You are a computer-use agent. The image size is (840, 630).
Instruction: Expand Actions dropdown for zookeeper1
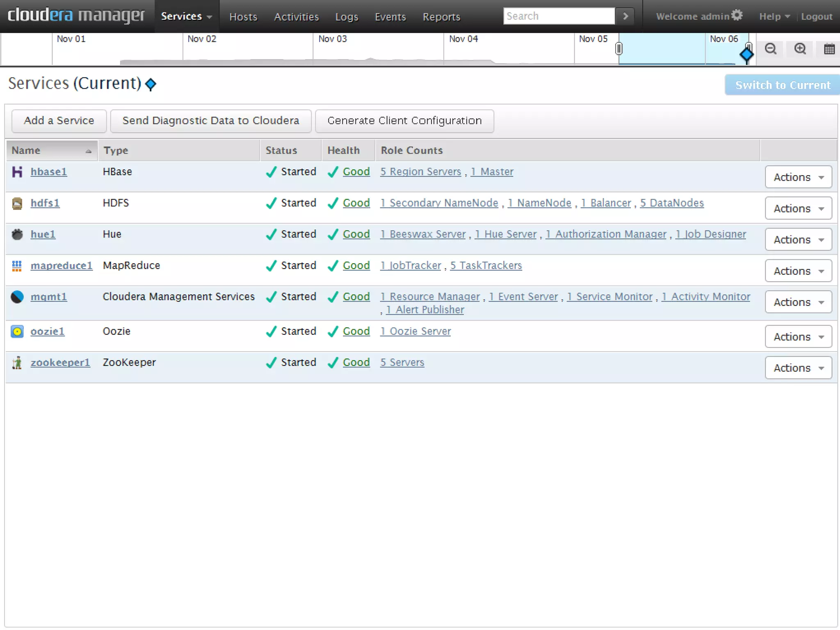tap(798, 368)
